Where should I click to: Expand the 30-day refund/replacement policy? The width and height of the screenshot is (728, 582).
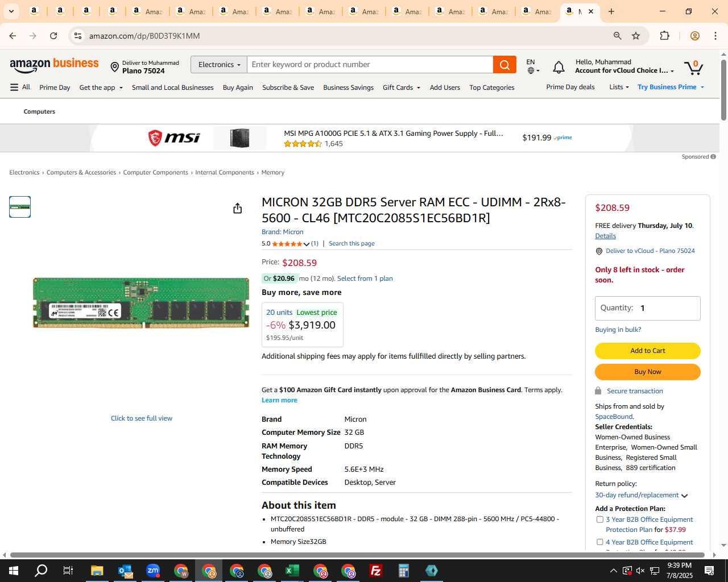tap(642, 495)
